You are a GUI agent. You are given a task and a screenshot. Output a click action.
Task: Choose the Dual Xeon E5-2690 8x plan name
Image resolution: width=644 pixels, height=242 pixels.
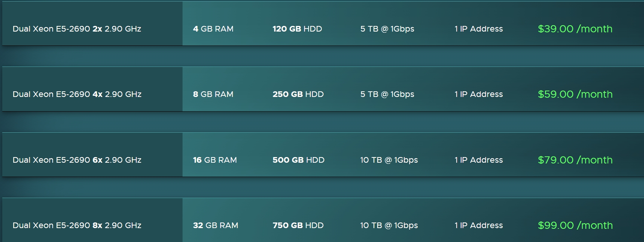(77, 225)
